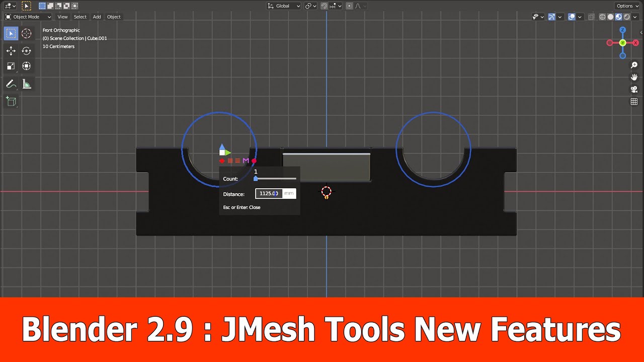The height and width of the screenshot is (362, 644).
Task: Click the Count slider in the popup
Action: click(274, 178)
